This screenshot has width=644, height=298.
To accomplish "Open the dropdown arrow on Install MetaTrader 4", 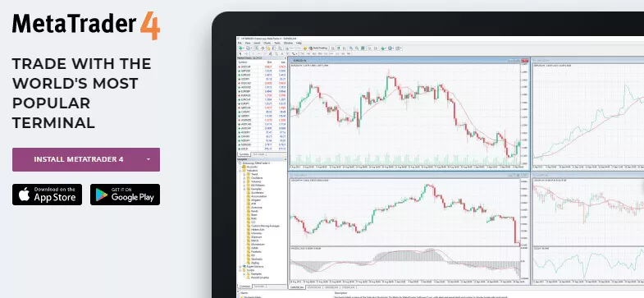I will (x=148, y=159).
